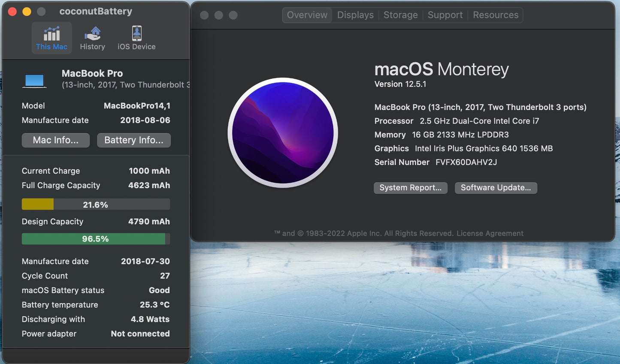Screen dimensions: 620x364
Task: Switch to the Displays tab
Action: coord(355,15)
